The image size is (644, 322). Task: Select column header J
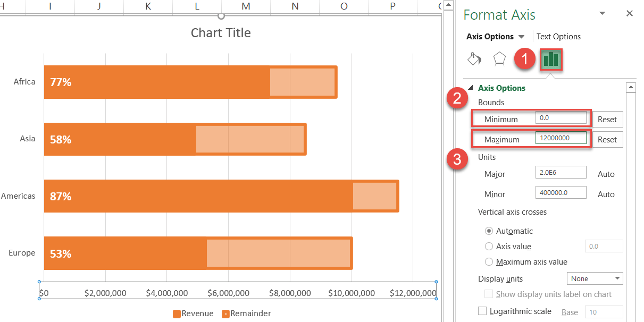[x=99, y=6]
